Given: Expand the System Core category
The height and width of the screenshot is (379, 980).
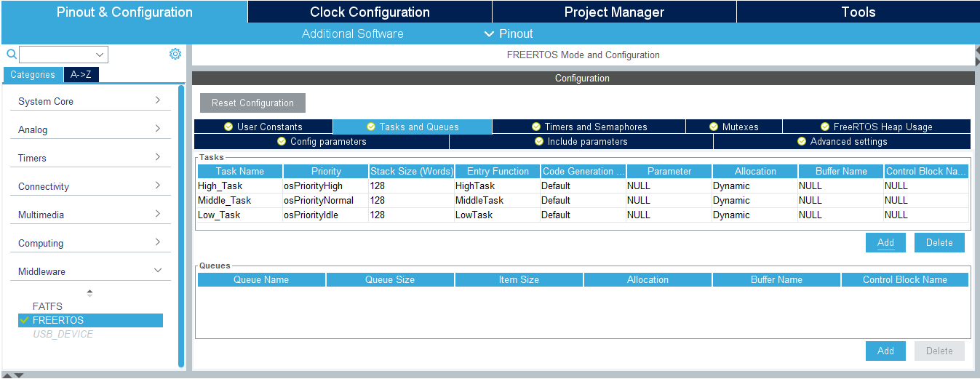Looking at the screenshot, I should coord(90,101).
